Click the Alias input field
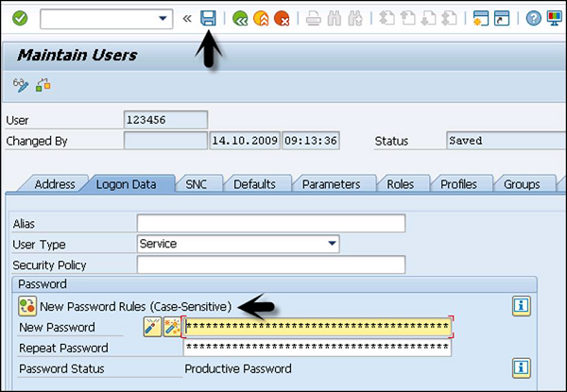The width and height of the screenshot is (567, 392). pyautogui.click(x=271, y=223)
